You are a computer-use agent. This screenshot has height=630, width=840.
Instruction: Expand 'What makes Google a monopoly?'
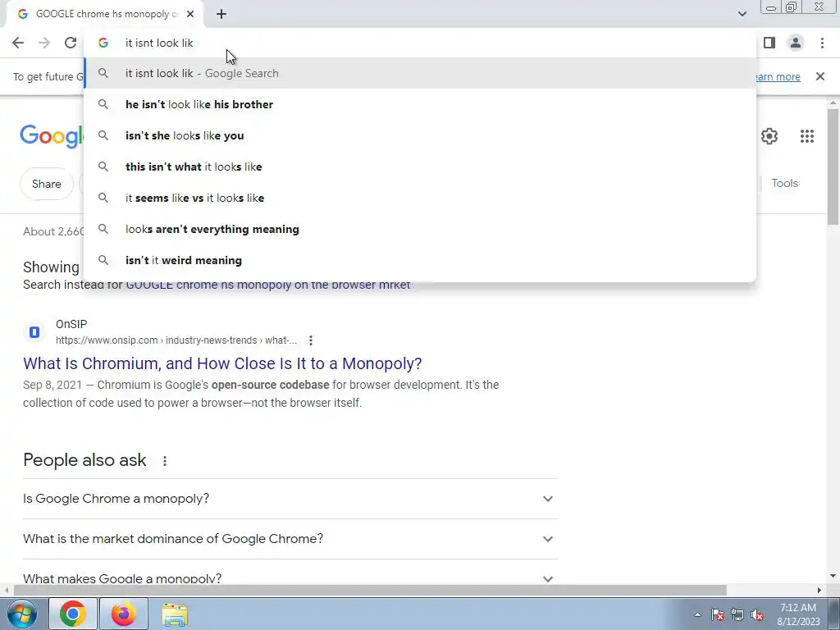click(290, 578)
